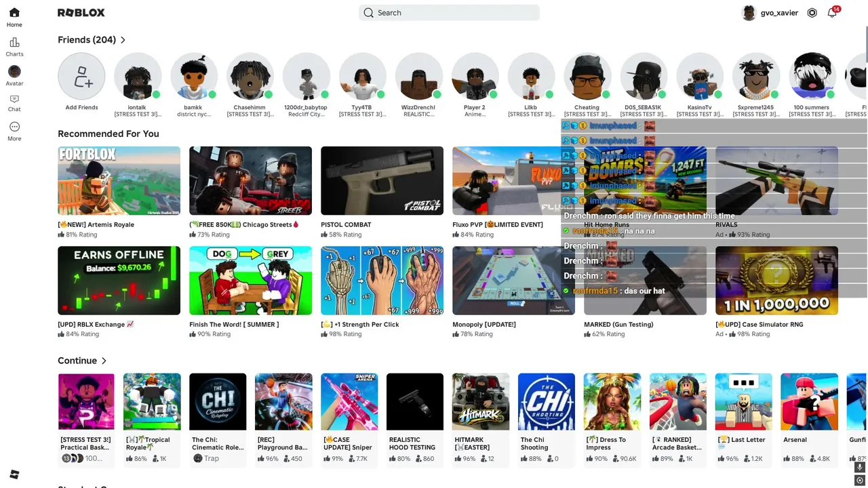Open friend 1200dr_babytop's avatar
Image resolution: width=868 pixels, height=488 pixels.
(306, 77)
